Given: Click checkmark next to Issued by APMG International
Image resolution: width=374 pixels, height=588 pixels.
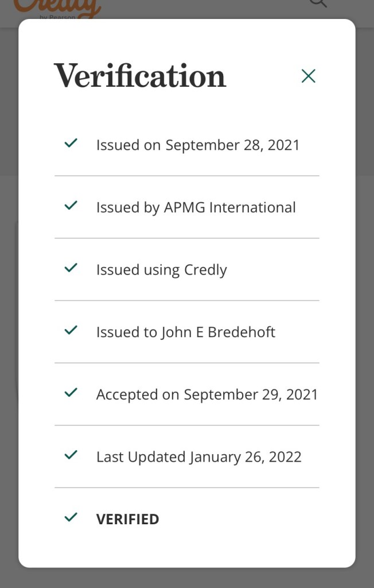Looking at the screenshot, I should click(x=71, y=206).
